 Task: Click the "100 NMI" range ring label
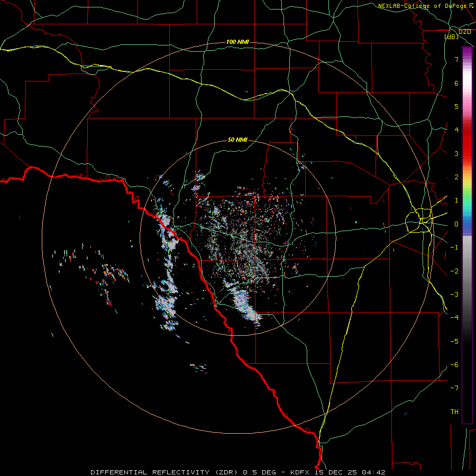coord(237,42)
